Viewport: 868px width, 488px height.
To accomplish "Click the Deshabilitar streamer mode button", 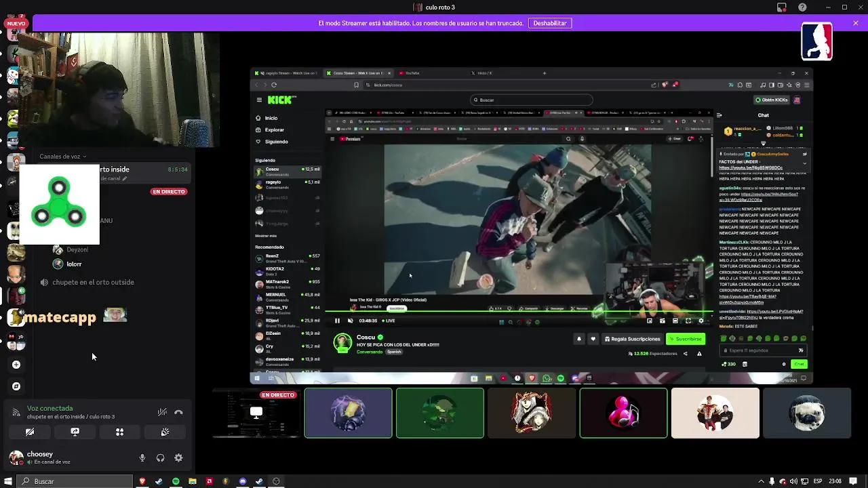I will tap(549, 23).
